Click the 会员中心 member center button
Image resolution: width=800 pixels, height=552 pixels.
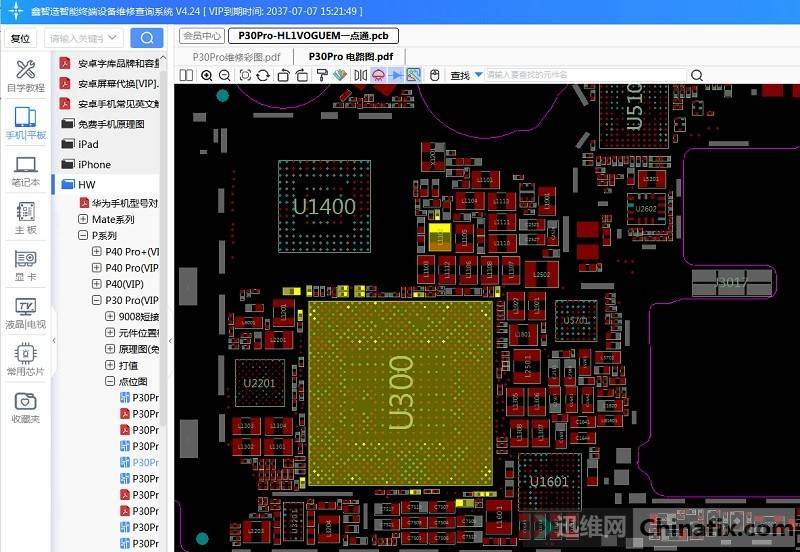point(200,35)
